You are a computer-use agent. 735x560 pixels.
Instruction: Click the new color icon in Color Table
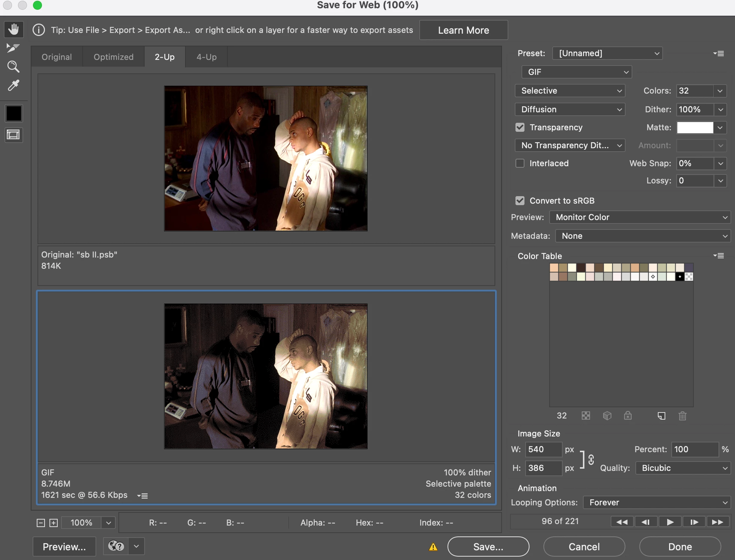tap(662, 416)
